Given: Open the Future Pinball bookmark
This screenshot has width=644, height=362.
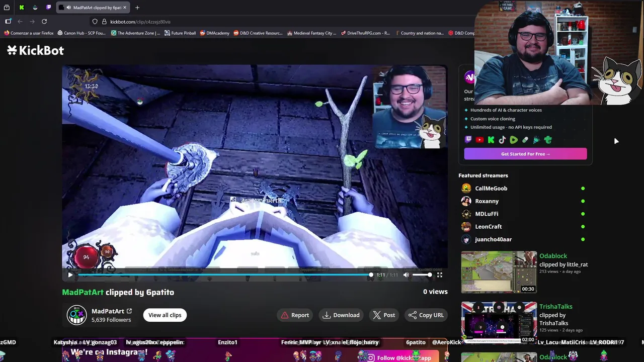Looking at the screenshot, I should [x=180, y=33].
